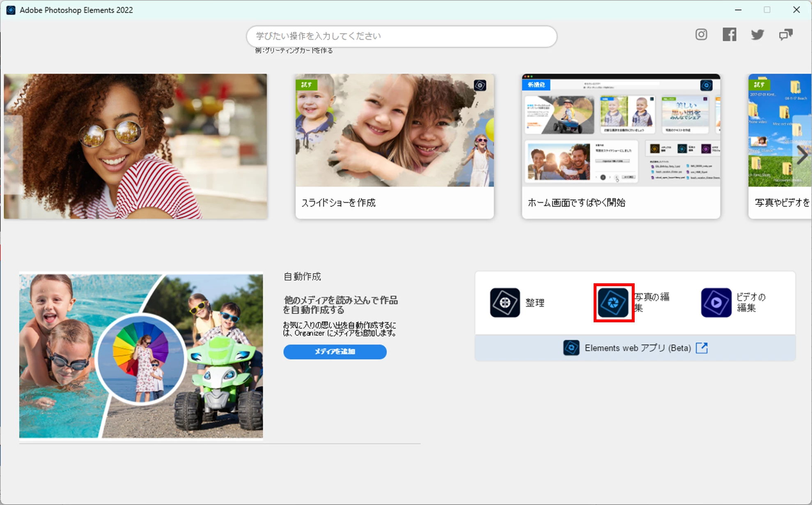Click the auto-creation collage preview image
The image size is (812, 505).
coord(141,356)
